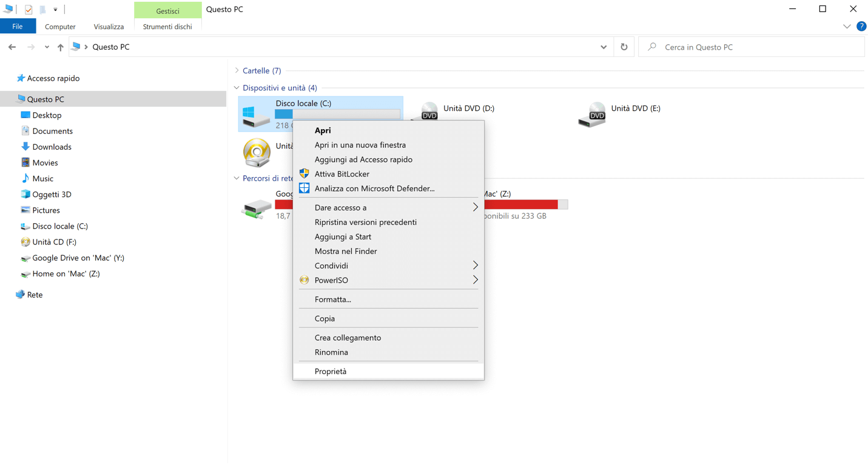868x465 pixels.
Task: Click the Refresh button beside address bar
Action: pos(624,47)
